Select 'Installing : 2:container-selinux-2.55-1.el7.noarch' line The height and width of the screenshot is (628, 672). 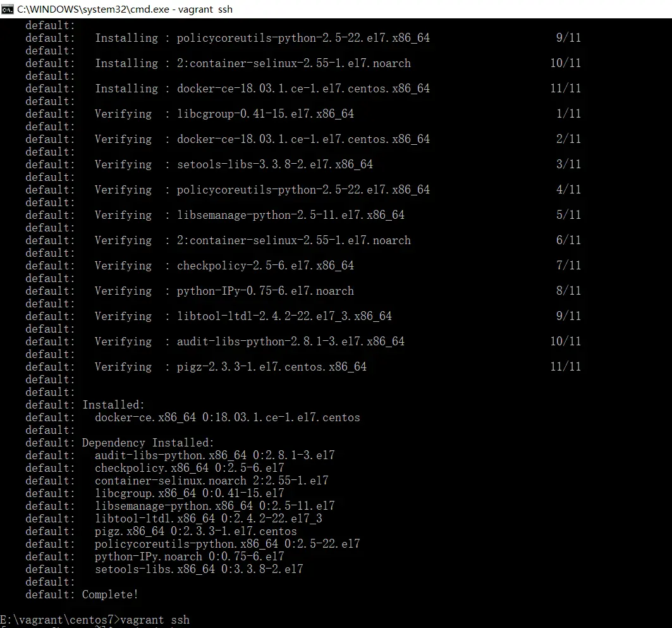253,63
